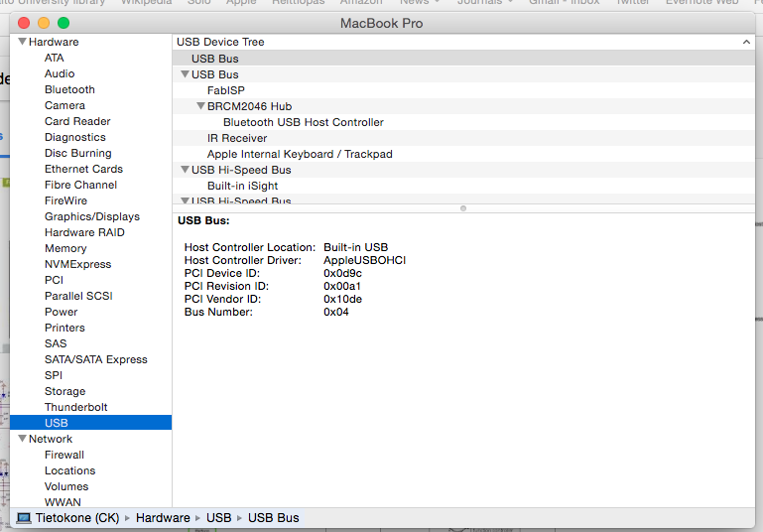Click the pane splitter handle dot
763x532 pixels.
click(463, 208)
